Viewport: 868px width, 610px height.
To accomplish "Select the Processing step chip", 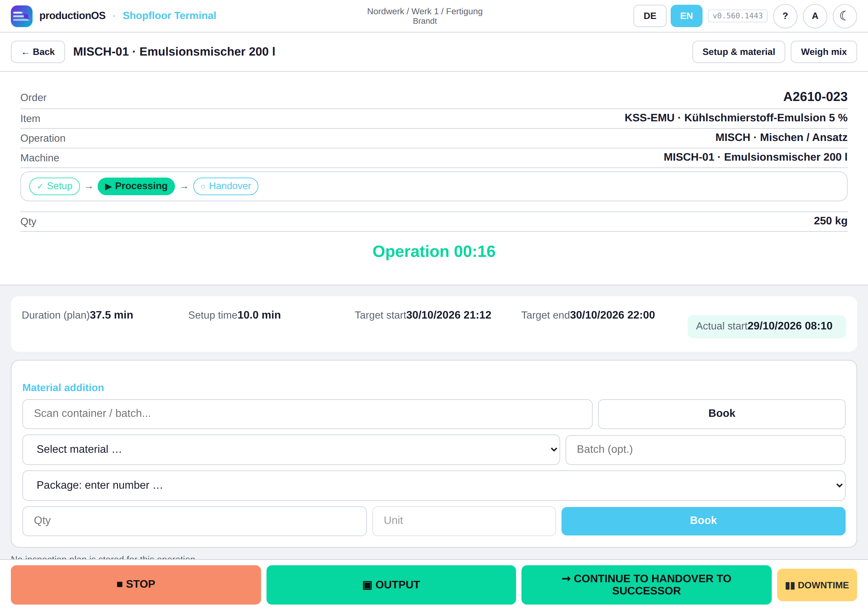I will 136,186.
